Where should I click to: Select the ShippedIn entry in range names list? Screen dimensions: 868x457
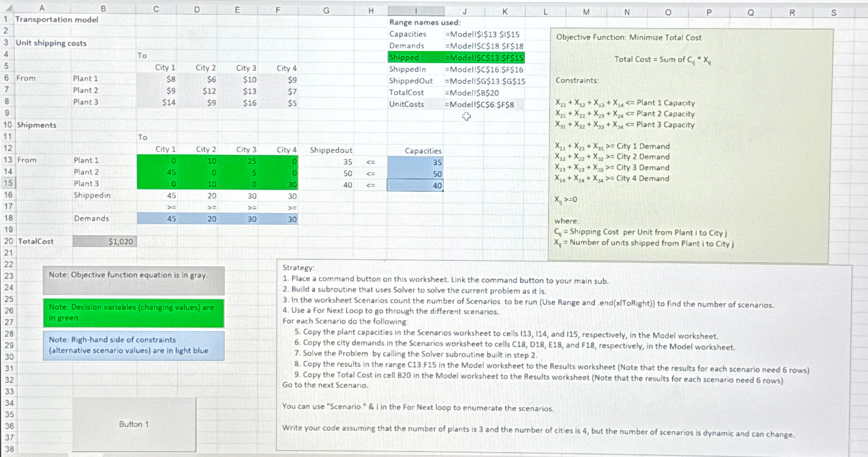pyautogui.click(x=407, y=69)
